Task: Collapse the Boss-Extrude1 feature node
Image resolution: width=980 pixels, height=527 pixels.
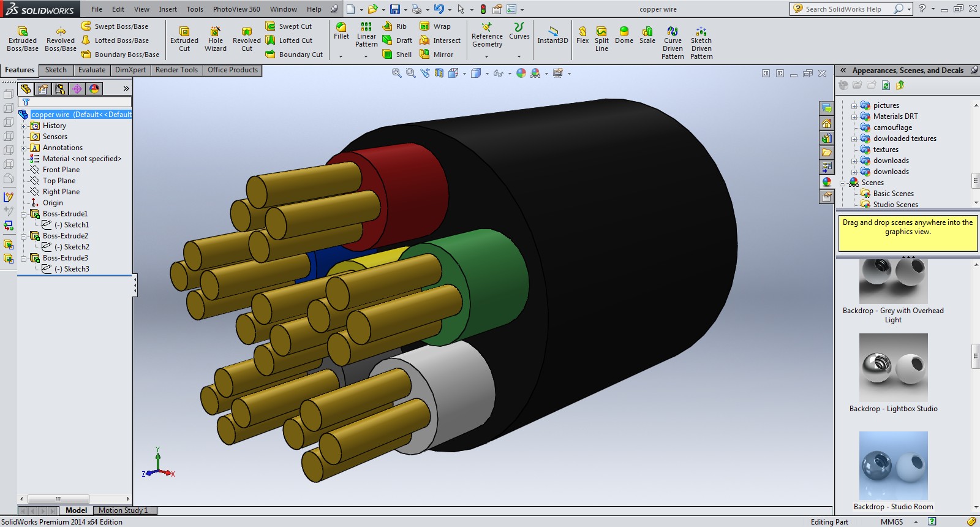Action: pos(24,214)
